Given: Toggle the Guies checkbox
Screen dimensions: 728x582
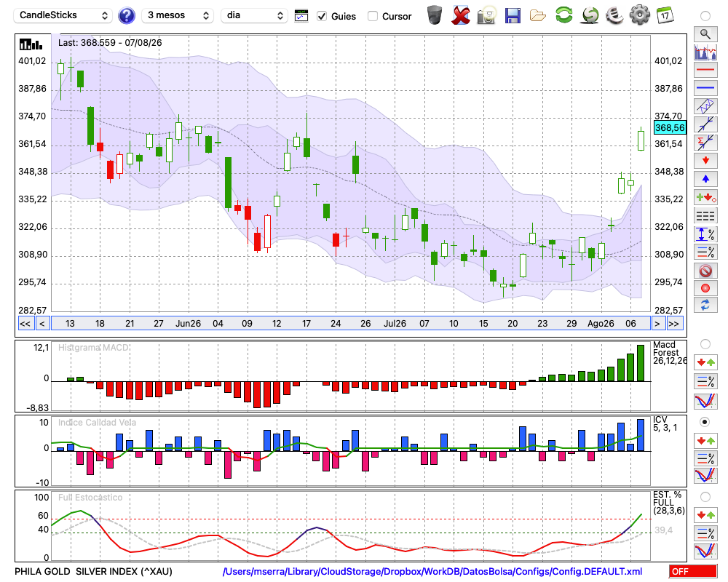Looking at the screenshot, I should (321, 16).
